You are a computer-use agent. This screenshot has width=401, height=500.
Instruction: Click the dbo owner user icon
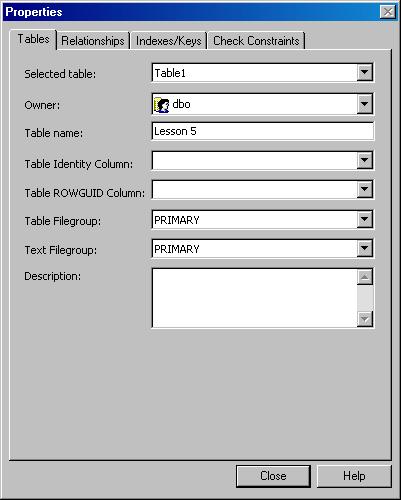[x=162, y=105]
